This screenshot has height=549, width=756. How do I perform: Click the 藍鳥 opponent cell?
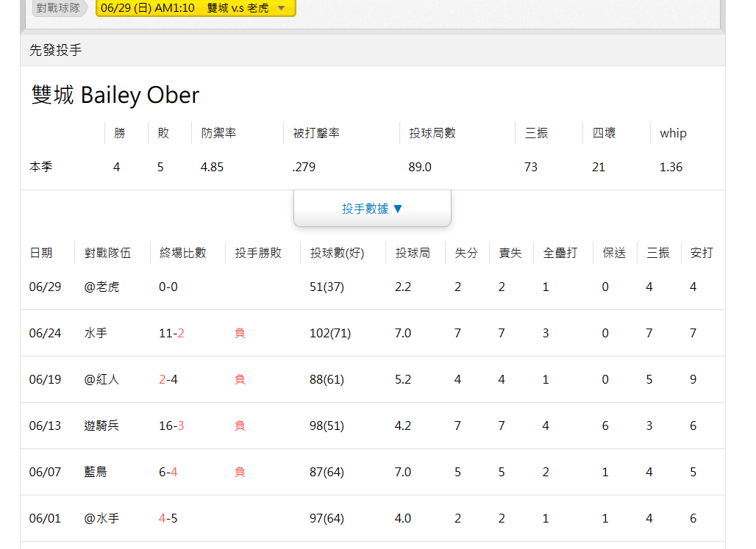pos(96,473)
